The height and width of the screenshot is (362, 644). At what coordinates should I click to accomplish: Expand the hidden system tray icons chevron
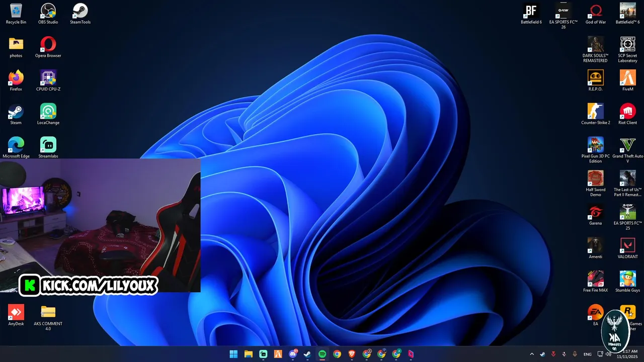click(x=532, y=354)
